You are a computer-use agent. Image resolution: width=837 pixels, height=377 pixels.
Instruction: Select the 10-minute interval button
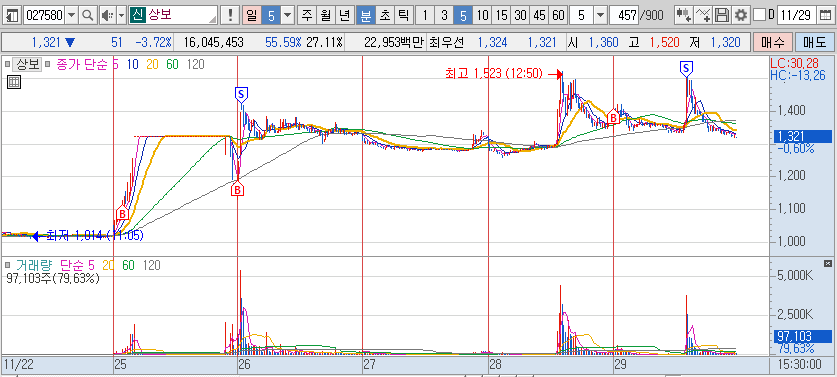coord(482,15)
